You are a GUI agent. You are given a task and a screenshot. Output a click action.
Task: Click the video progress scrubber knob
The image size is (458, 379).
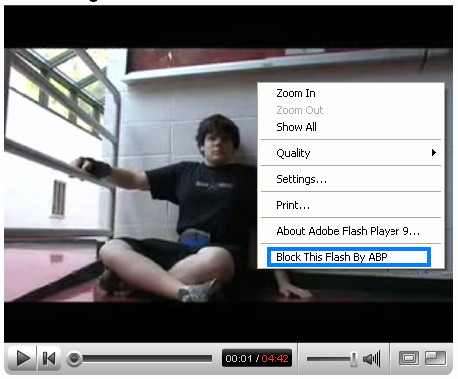click(74, 359)
